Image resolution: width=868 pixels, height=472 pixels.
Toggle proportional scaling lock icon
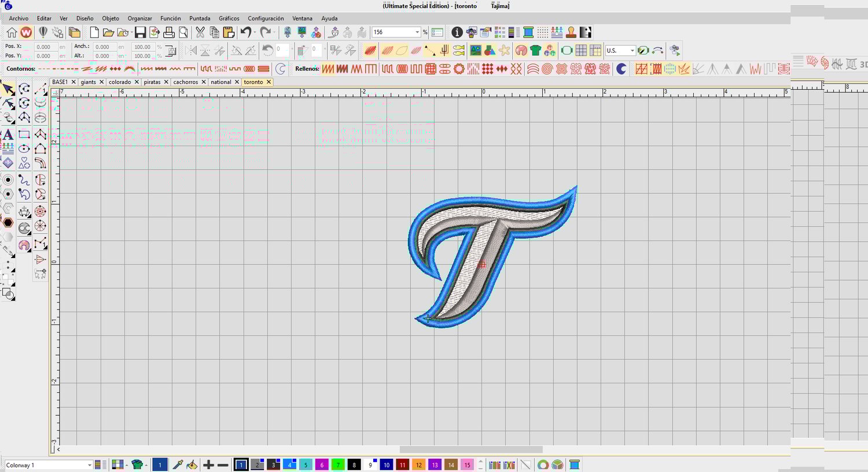[x=171, y=51]
